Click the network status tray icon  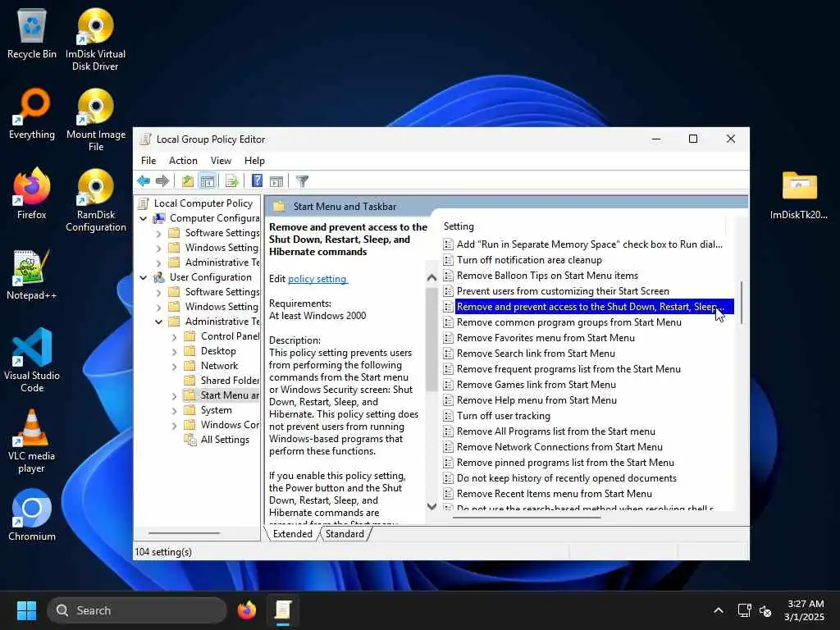point(744,610)
